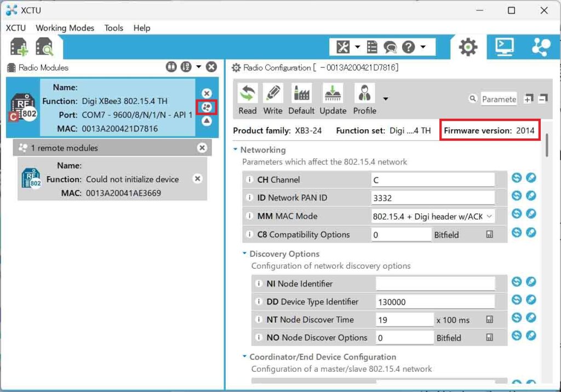This screenshot has height=392, width=561.
Task: Remove the remote module 0013A20041AE3669
Action: click(197, 178)
